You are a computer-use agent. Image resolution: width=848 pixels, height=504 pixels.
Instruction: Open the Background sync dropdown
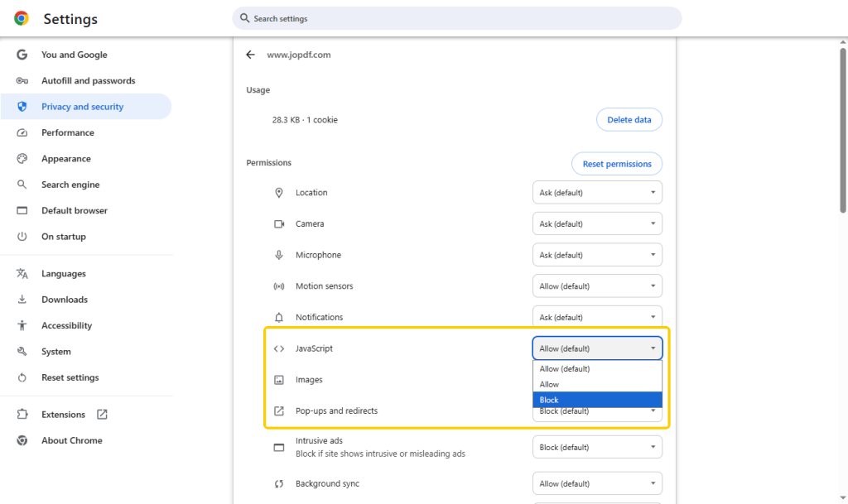[596, 483]
